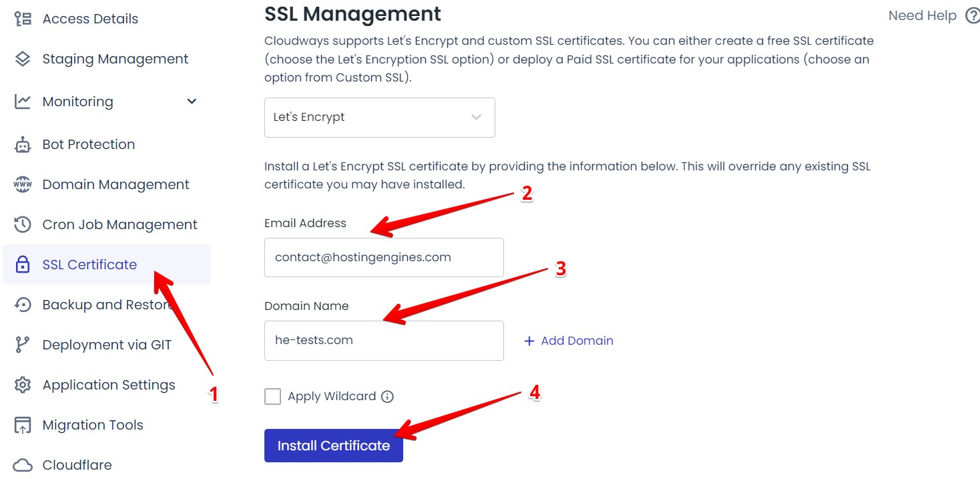Click the Application Settings gear icon
This screenshot has width=980, height=479.
coord(23,385)
